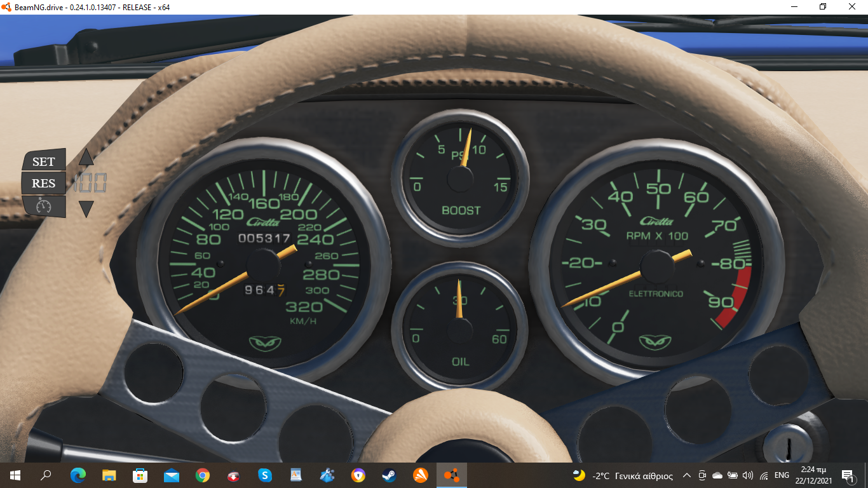Show hidden system tray icons

(x=687, y=475)
